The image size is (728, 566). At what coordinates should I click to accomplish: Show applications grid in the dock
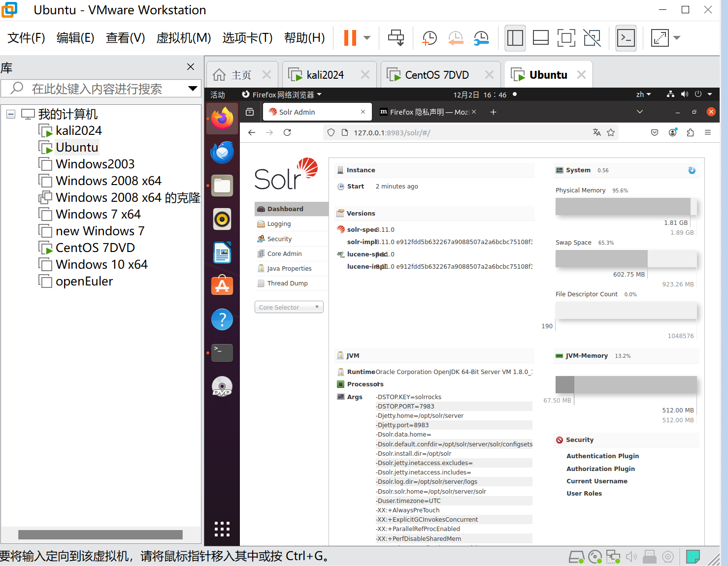point(222,529)
